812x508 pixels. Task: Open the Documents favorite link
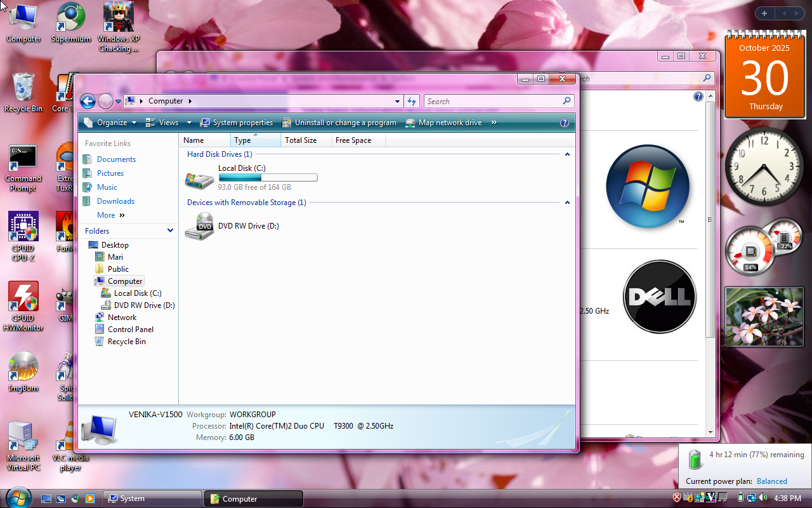(116, 159)
